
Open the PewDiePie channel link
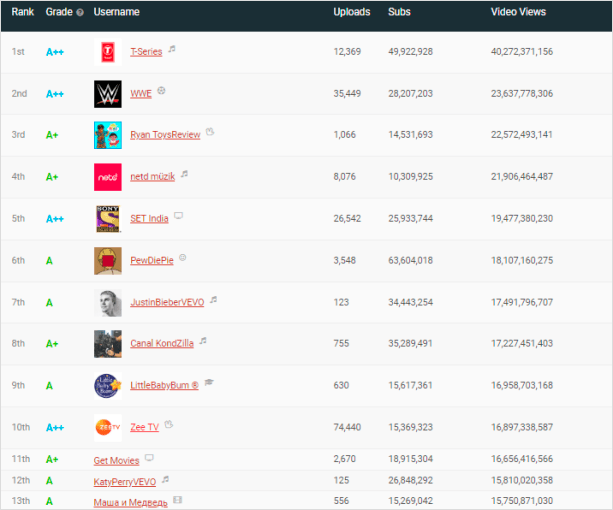[x=151, y=260]
